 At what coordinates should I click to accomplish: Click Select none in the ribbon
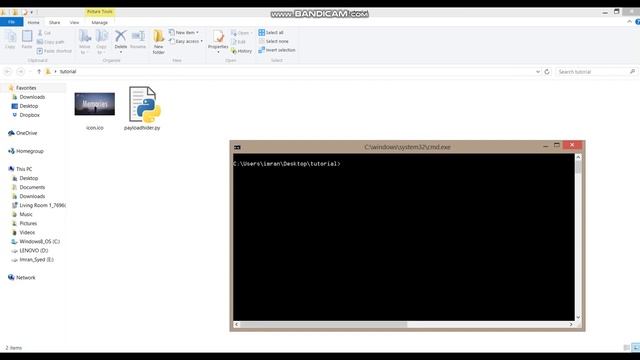273,41
